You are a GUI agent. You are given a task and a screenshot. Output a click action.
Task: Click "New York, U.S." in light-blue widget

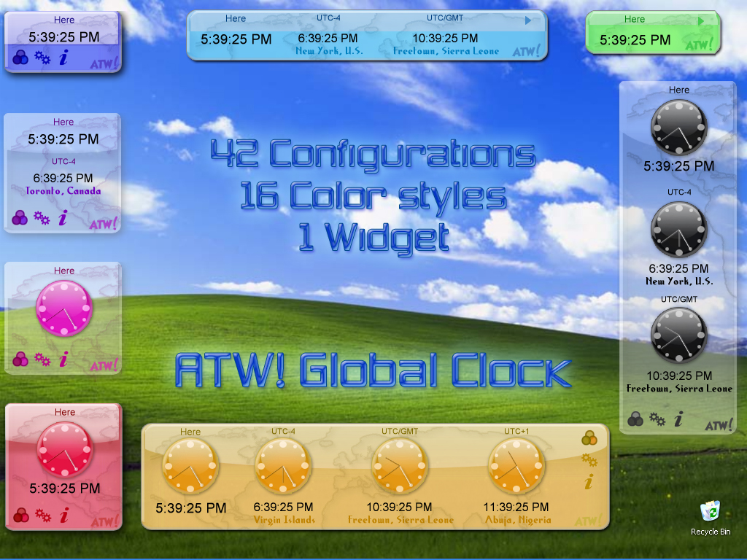pos(329,51)
